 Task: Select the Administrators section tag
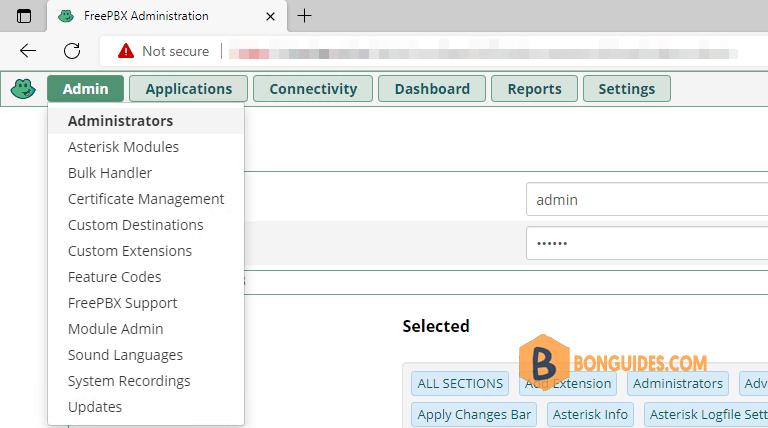(x=678, y=383)
